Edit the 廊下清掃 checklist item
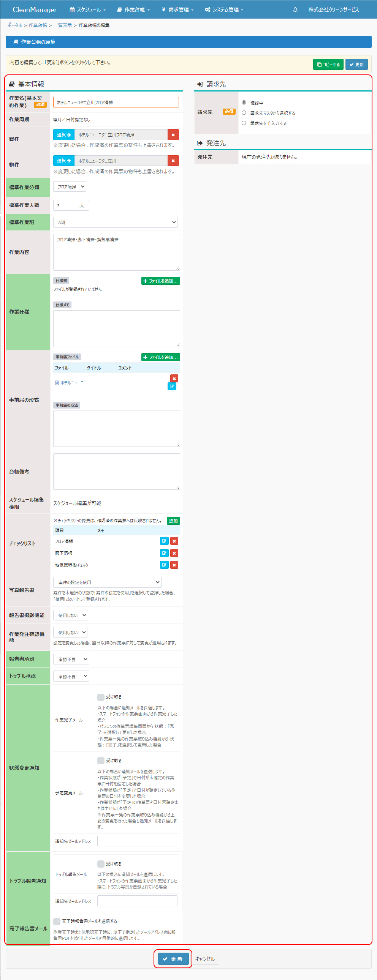The height and width of the screenshot is (980, 377). 164,553
